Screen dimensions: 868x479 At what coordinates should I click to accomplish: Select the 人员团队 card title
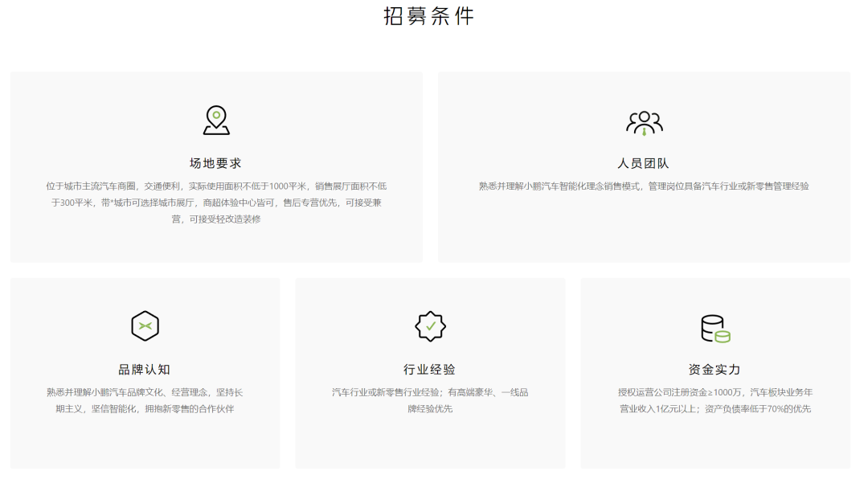644,163
